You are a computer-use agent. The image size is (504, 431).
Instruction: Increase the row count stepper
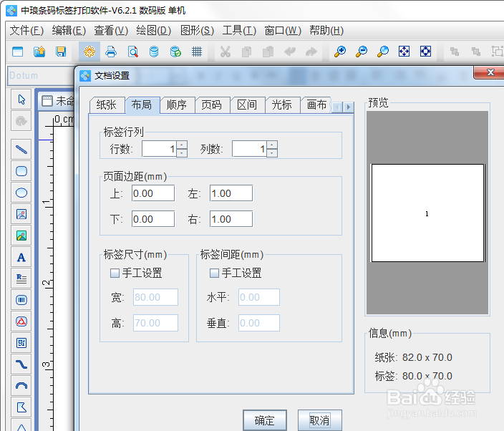(x=182, y=145)
